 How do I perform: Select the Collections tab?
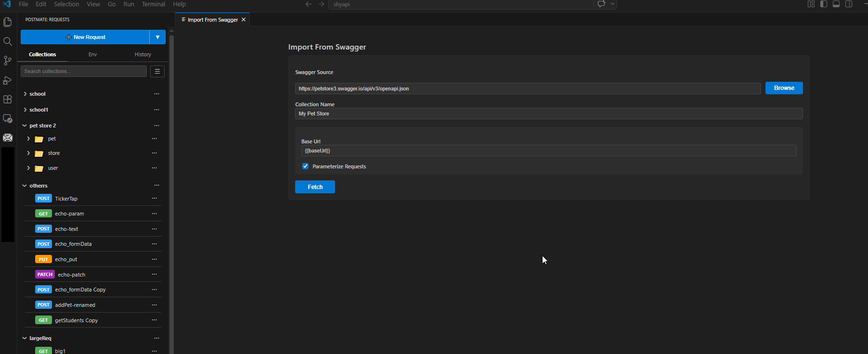42,54
